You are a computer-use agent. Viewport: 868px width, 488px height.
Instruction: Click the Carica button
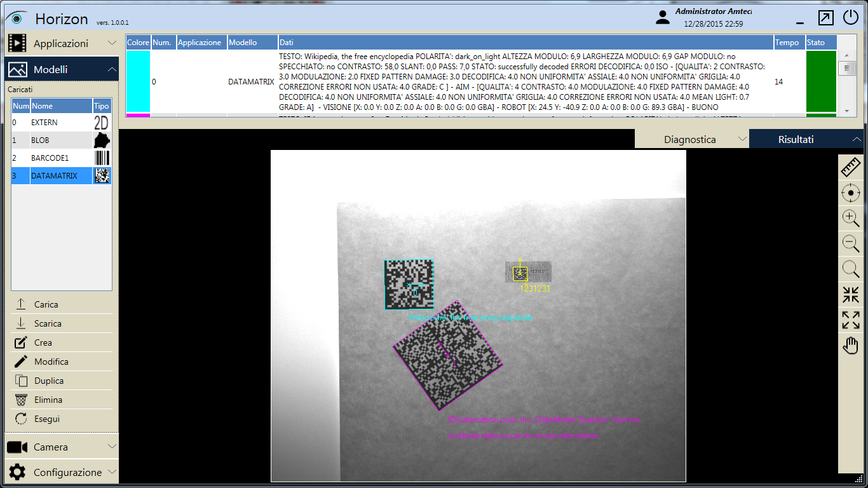(61, 304)
